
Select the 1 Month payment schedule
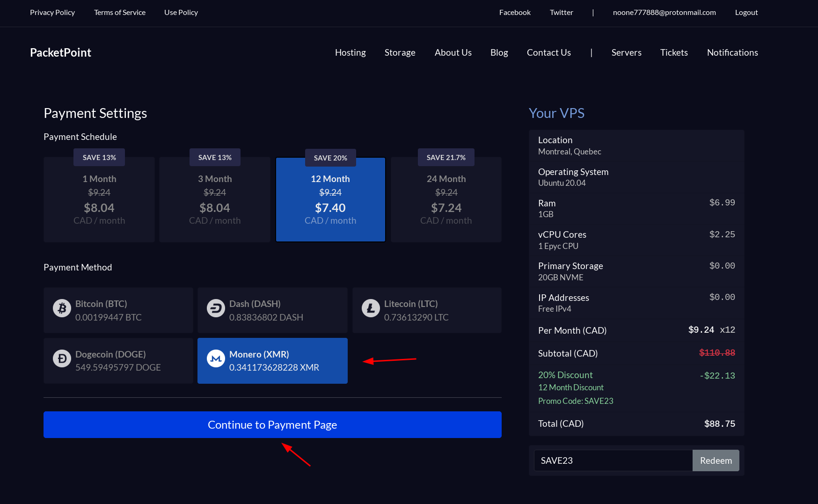pos(99,199)
